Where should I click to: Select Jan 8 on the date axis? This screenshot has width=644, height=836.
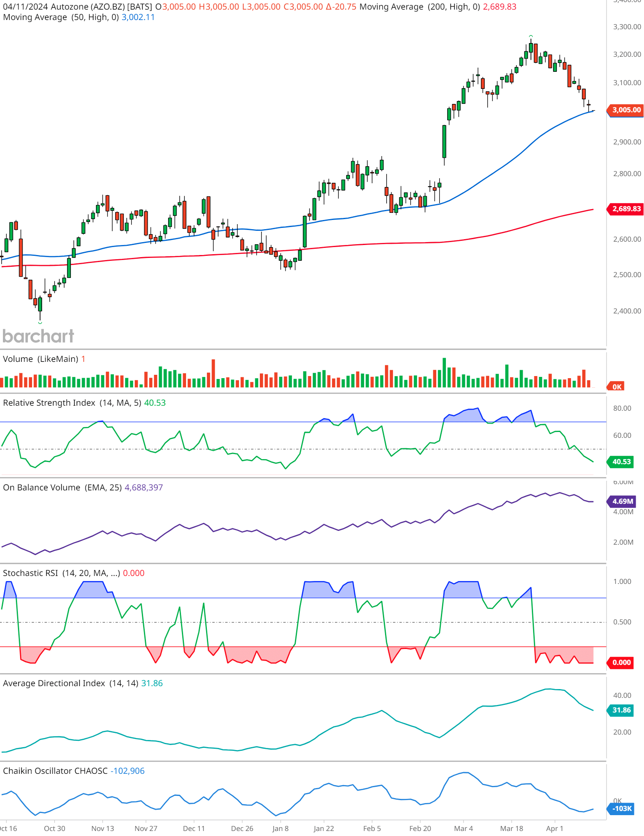pos(280,828)
